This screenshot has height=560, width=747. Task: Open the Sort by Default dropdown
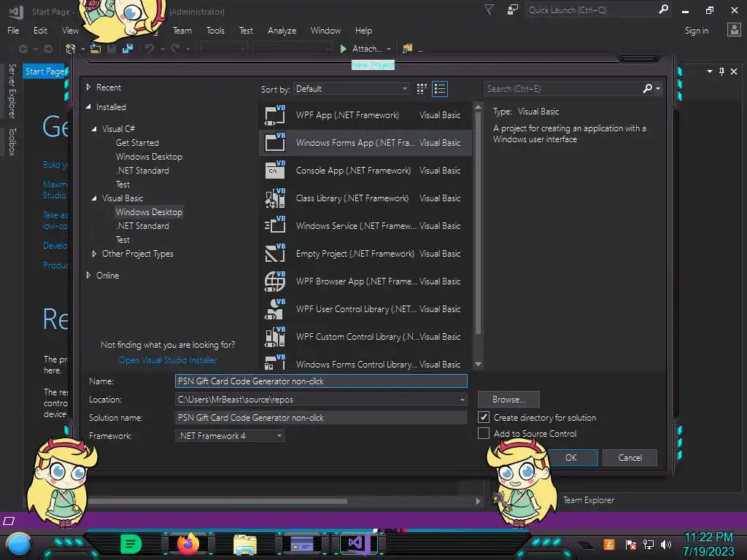[x=352, y=89]
